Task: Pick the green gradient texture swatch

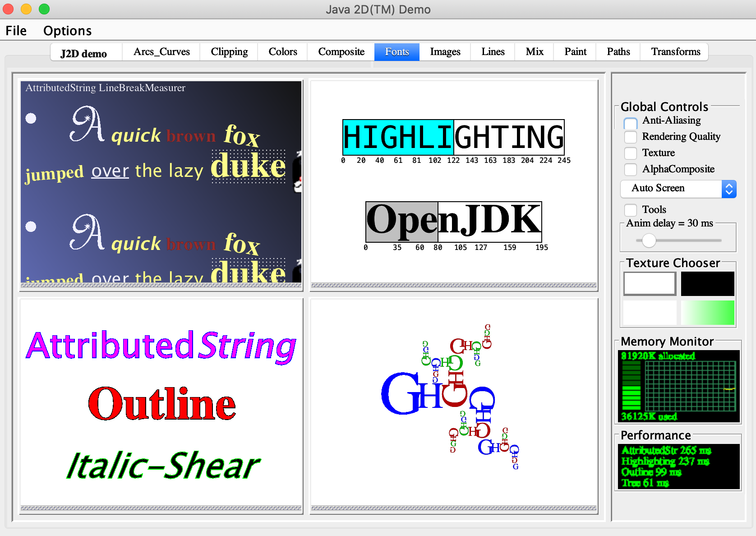Action: [707, 313]
